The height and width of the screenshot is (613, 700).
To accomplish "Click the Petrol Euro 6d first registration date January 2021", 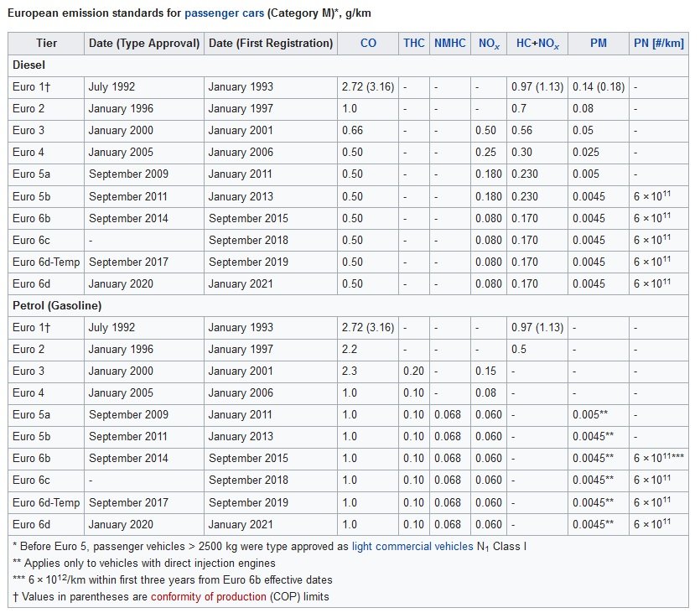I will [241, 525].
